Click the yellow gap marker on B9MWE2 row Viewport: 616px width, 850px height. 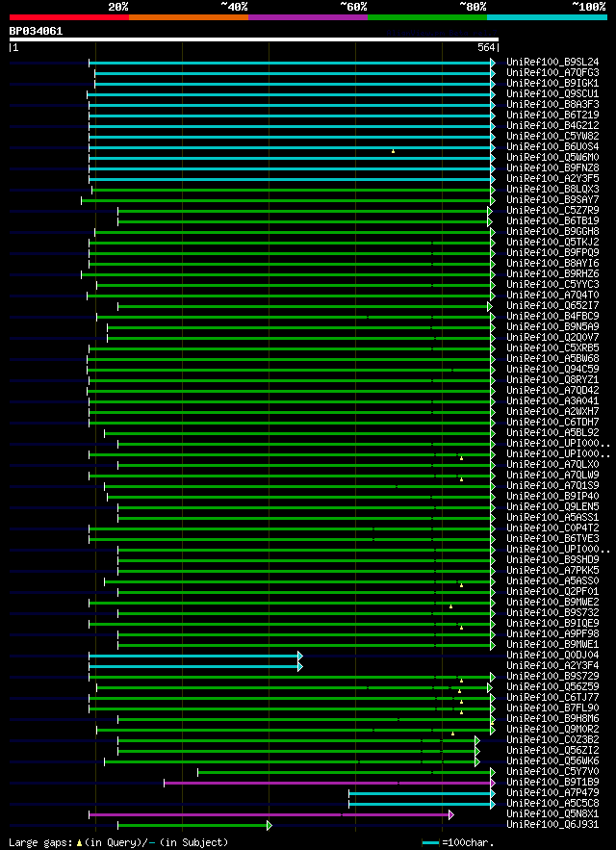(450, 606)
